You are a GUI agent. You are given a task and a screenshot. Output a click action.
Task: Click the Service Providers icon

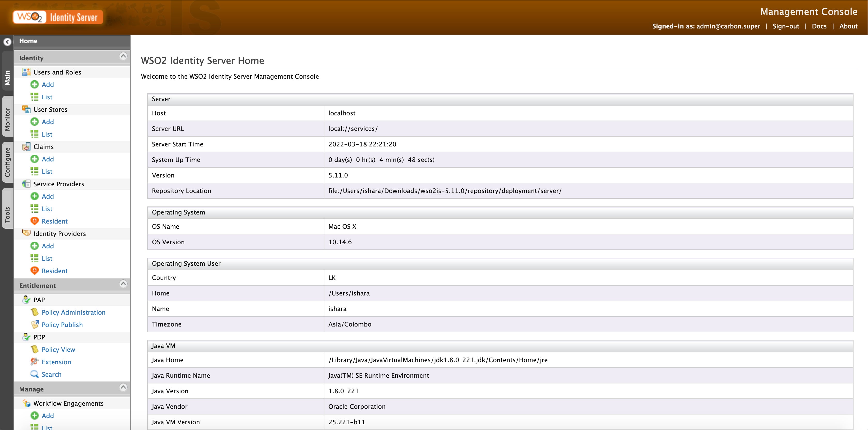coord(26,184)
